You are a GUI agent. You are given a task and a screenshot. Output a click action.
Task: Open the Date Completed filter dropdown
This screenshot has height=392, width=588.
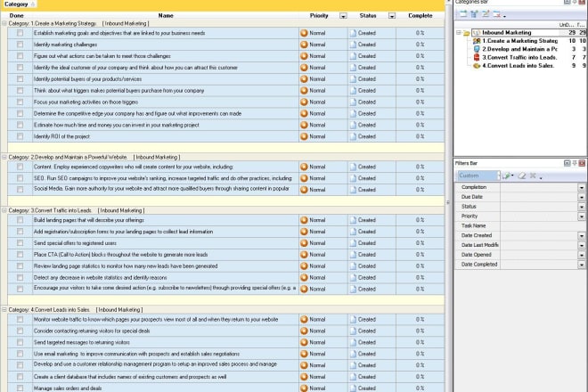tap(581, 265)
